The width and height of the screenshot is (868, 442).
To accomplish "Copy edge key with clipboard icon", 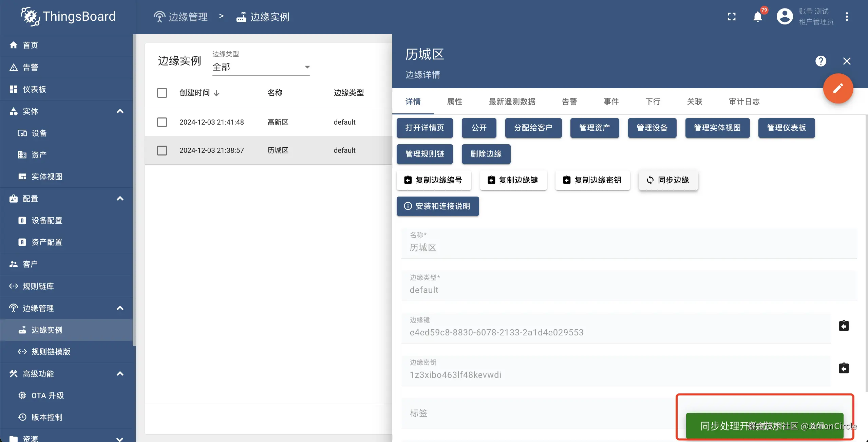I will 844,326.
